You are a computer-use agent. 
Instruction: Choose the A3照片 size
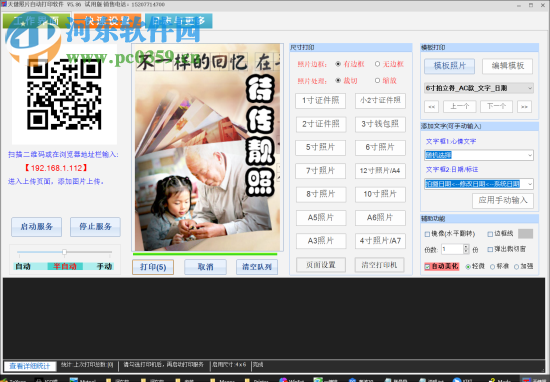[x=321, y=241]
